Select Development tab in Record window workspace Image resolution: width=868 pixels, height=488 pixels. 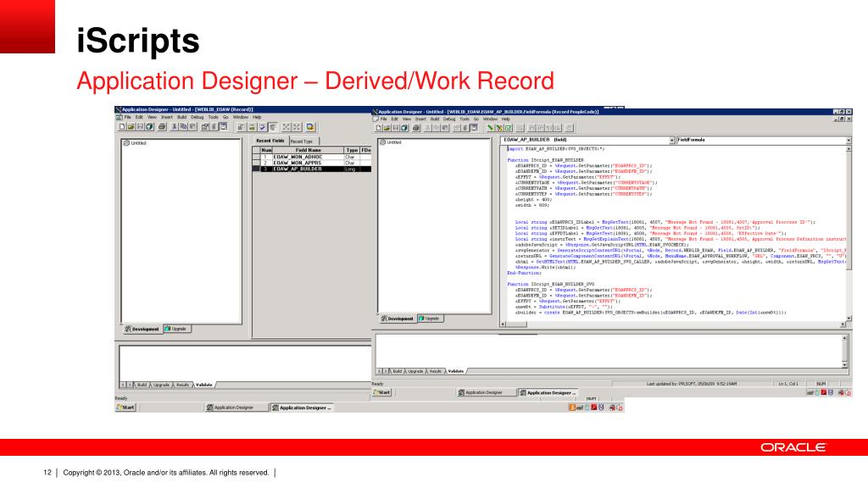[142, 329]
